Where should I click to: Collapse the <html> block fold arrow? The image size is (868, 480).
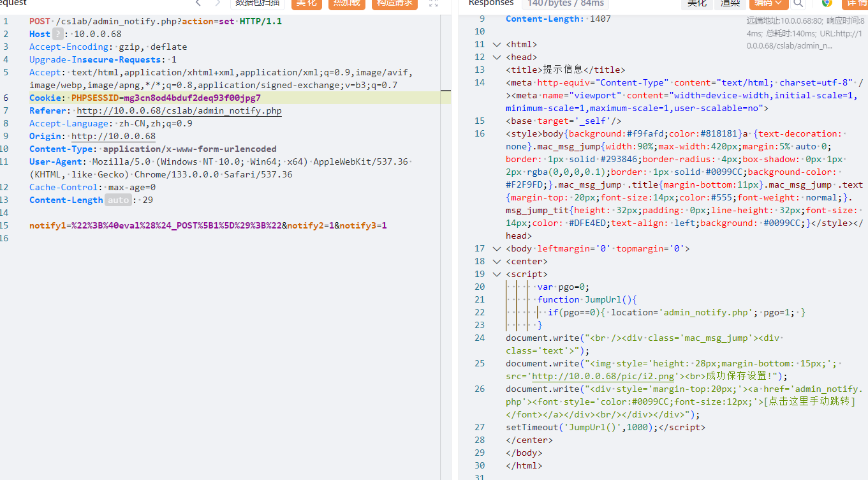click(x=497, y=44)
